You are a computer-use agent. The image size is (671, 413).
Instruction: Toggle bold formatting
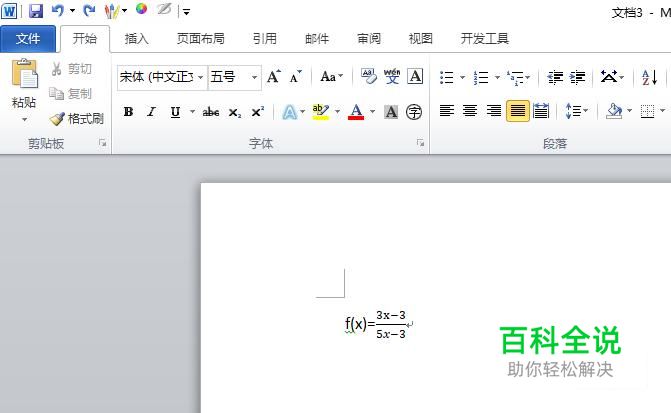coord(128,112)
